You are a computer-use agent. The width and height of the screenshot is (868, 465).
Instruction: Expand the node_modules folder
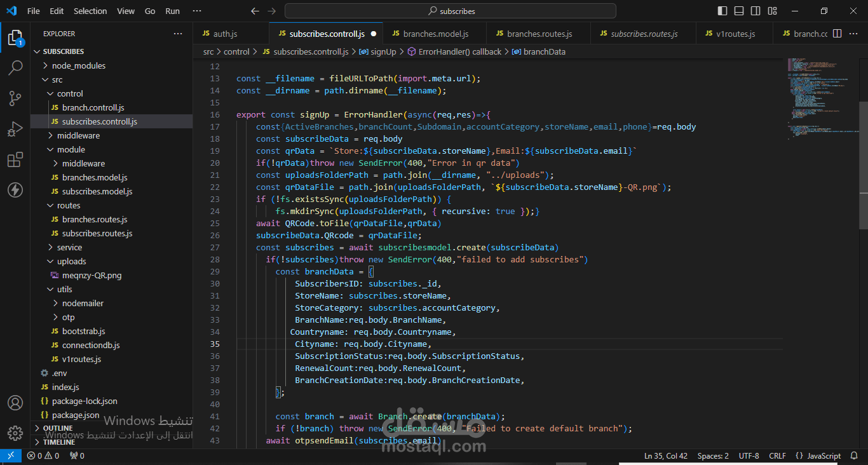coord(111,65)
